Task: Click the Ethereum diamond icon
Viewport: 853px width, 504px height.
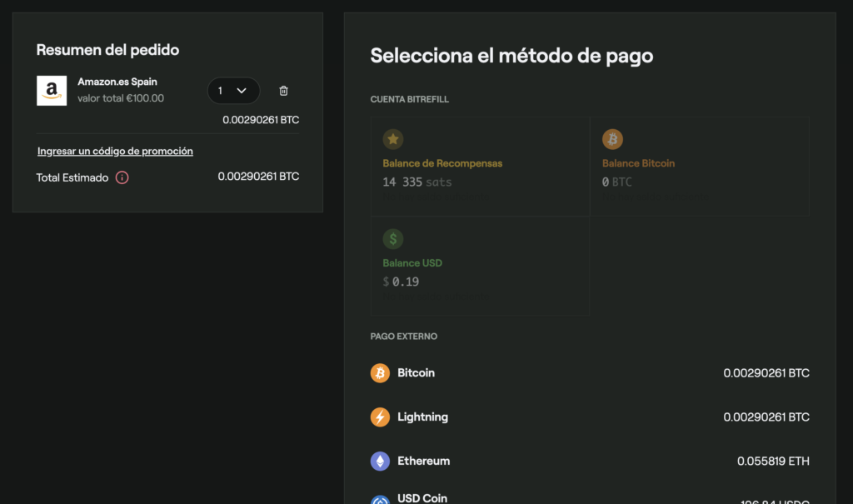Action: coord(380,461)
